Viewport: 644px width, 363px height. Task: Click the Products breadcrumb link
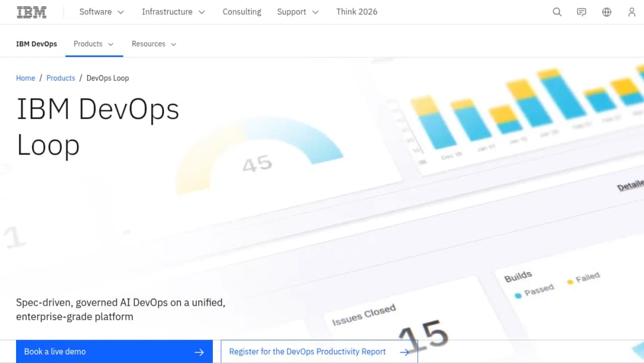pos(61,78)
